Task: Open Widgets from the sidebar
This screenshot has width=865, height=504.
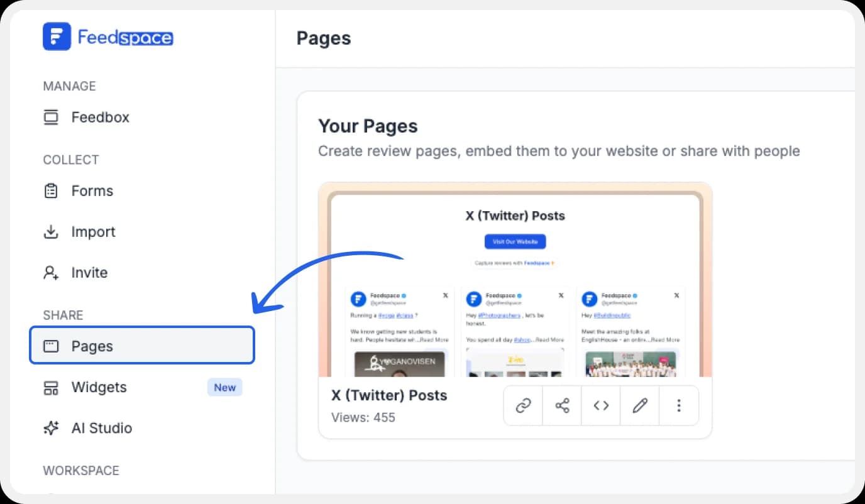Action: pos(99,387)
